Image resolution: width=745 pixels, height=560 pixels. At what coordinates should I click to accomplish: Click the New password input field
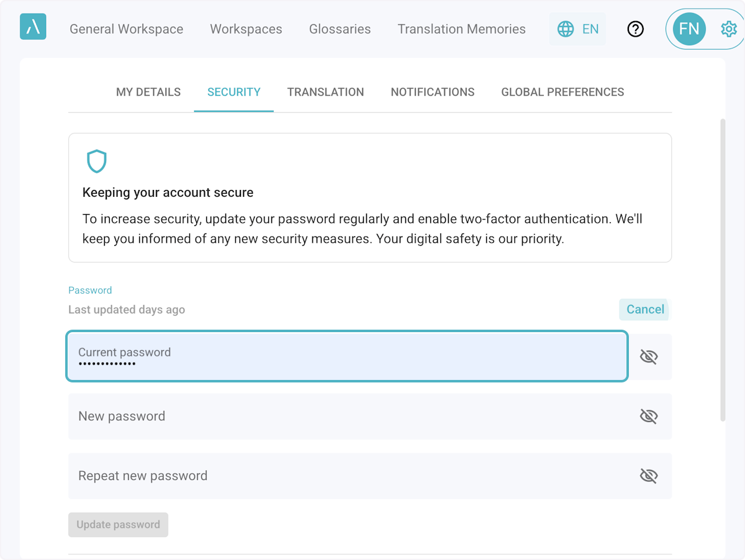click(x=348, y=417)
